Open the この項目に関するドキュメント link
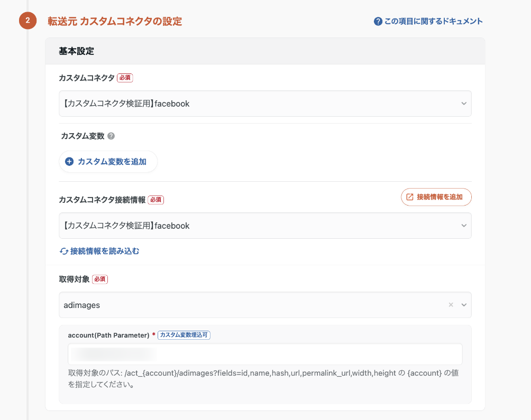The image size is (531, 420). [x=433, y=22]
